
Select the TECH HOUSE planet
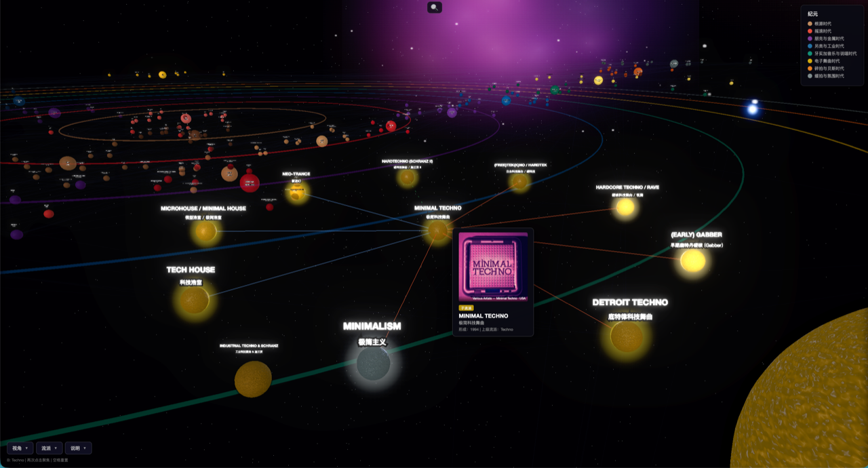pyautogui.click(x=194, y=300)
